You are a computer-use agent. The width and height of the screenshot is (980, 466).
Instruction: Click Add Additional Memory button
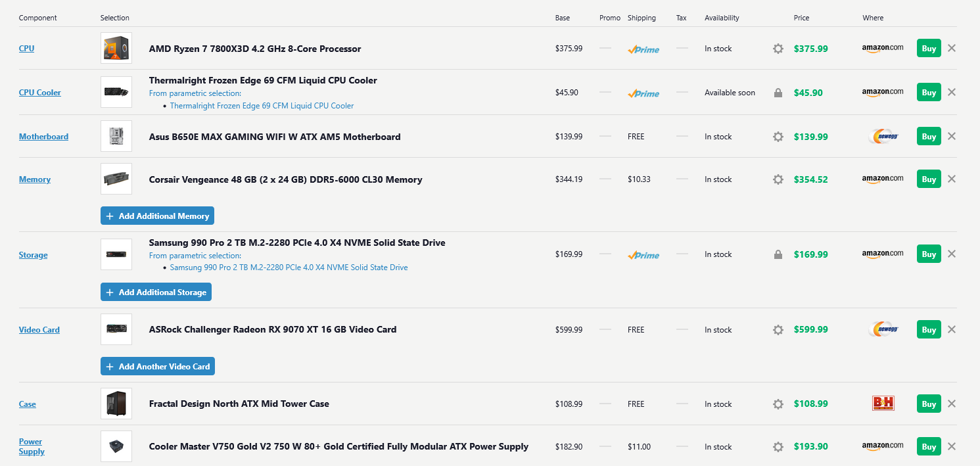(157, 216)
